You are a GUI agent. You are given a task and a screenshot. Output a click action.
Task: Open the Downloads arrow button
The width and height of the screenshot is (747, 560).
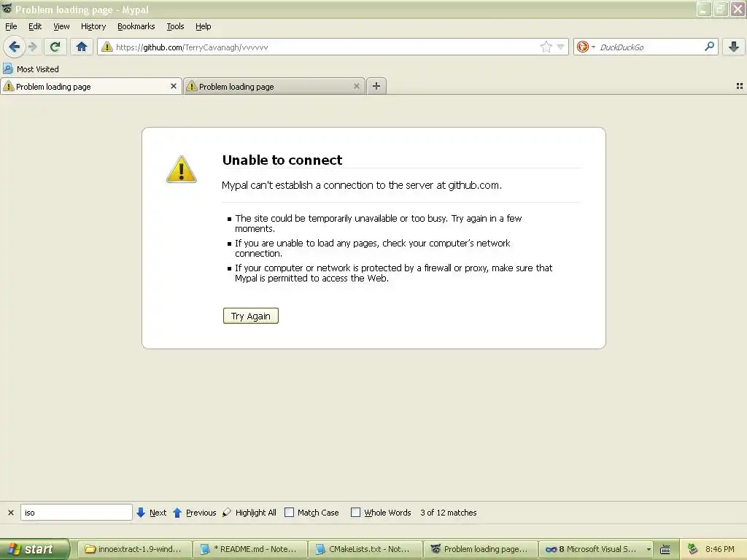pos(734,47)
